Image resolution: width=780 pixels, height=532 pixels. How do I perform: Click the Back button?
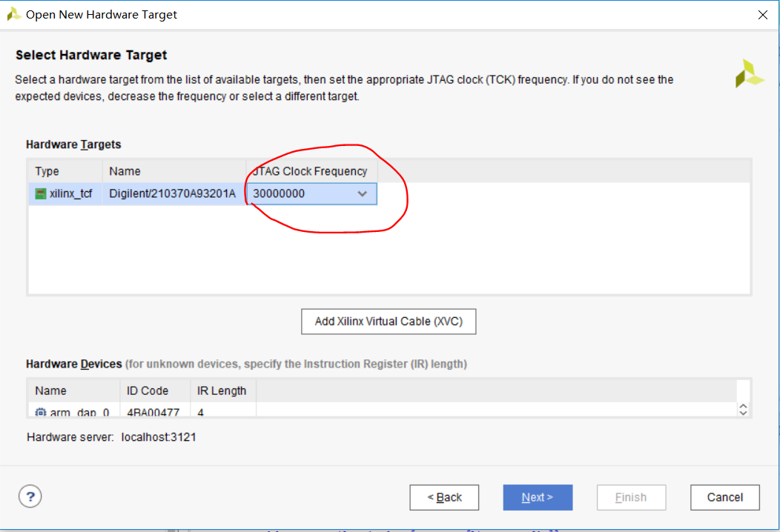pyautogui.click(x=444, y=497)
